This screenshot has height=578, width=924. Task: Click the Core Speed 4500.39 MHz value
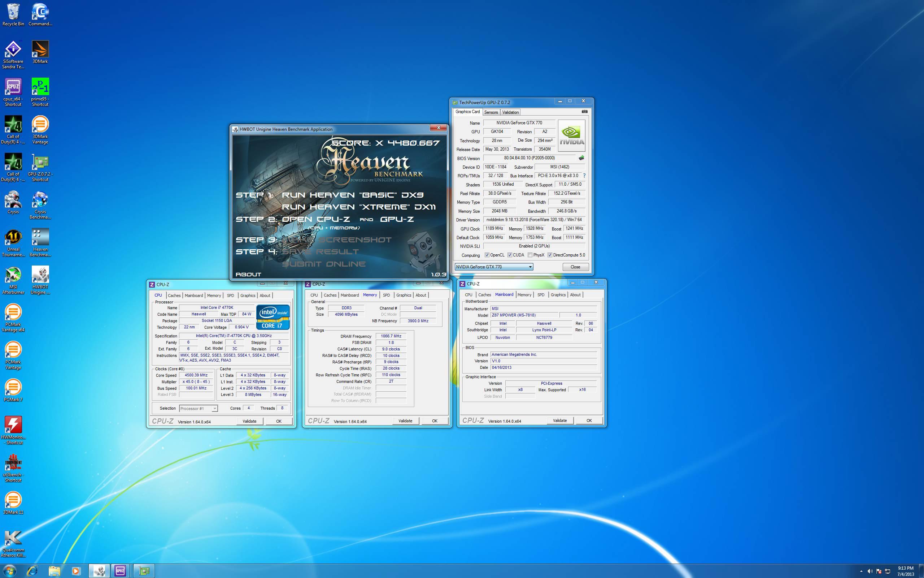[x=196, y=375]
